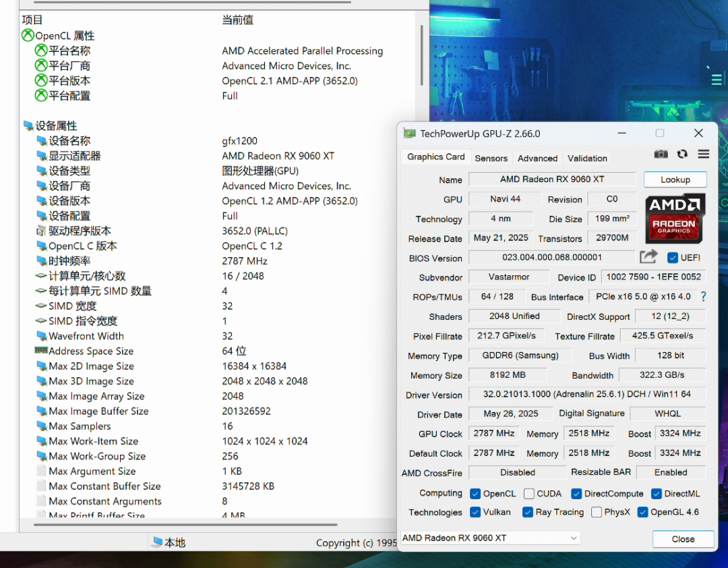The image size is (728, 568).
Task: Switch to the Advanced tab
Action: click(x=538, y=158)
